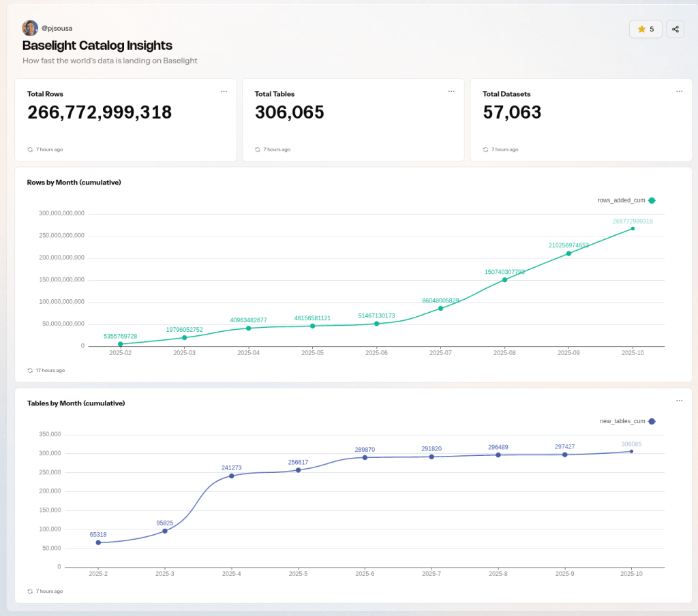Toggle the rows_added_cum legend swatch
The width and height of the screenshot is (698, 616).
(x=652, y=200)
